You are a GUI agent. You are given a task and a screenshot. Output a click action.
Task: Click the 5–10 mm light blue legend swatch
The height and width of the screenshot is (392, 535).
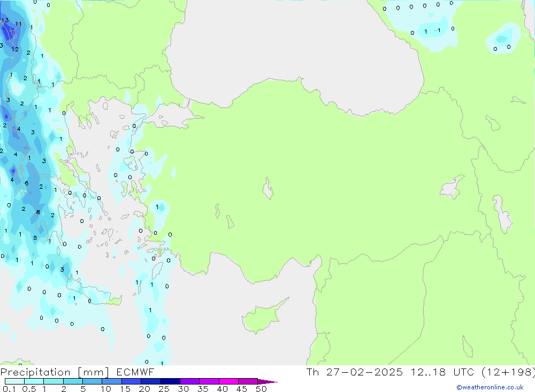(92, 381)
